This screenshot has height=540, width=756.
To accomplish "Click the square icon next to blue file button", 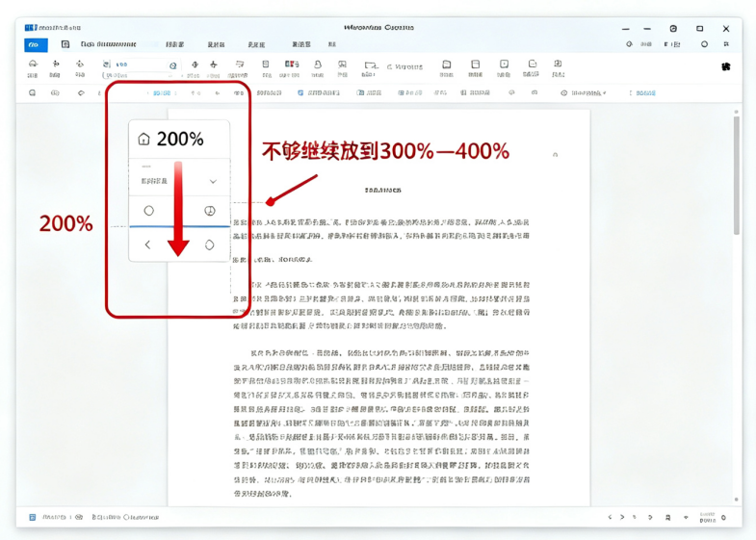I will tap(65, 44).
